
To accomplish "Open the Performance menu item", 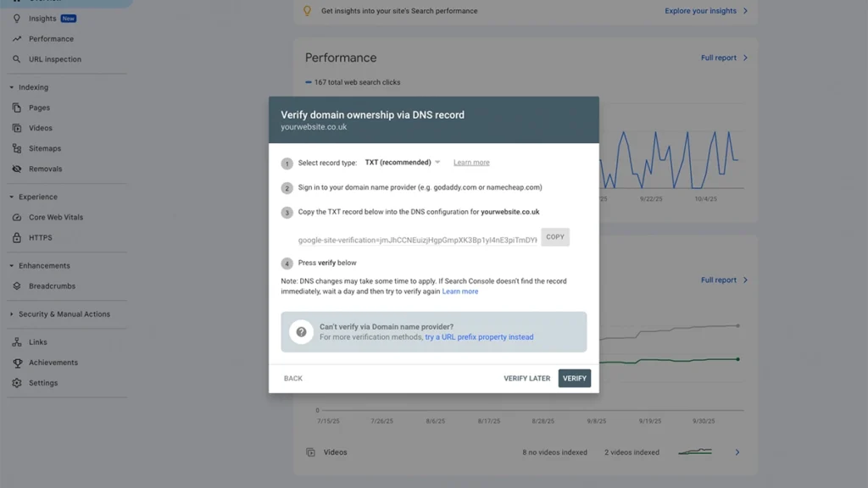I will click(x=51, y=39).
